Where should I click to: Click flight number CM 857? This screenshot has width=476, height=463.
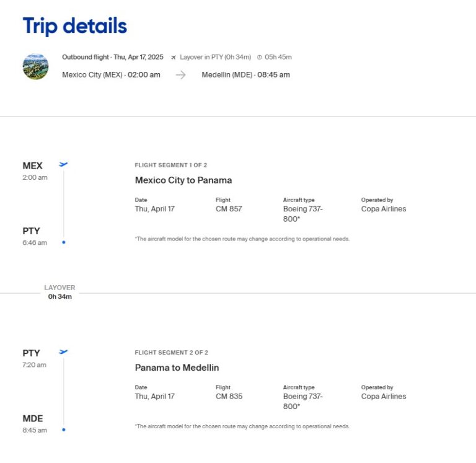[x=229, y=209]
